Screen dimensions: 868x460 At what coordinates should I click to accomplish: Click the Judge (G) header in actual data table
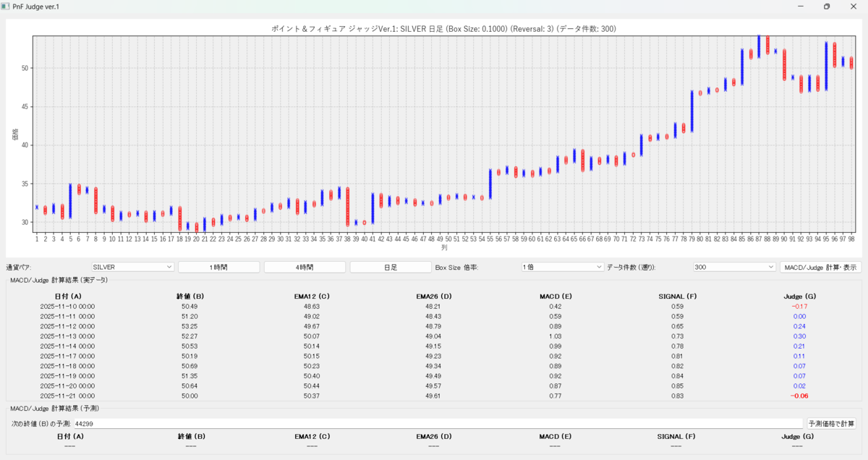(x=799, y=296)
